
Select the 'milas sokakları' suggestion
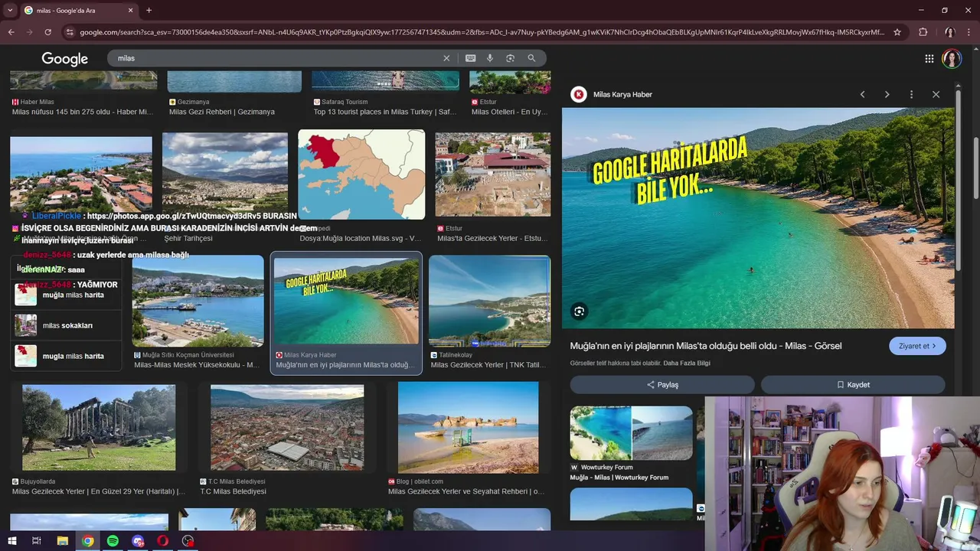(67, 325)
